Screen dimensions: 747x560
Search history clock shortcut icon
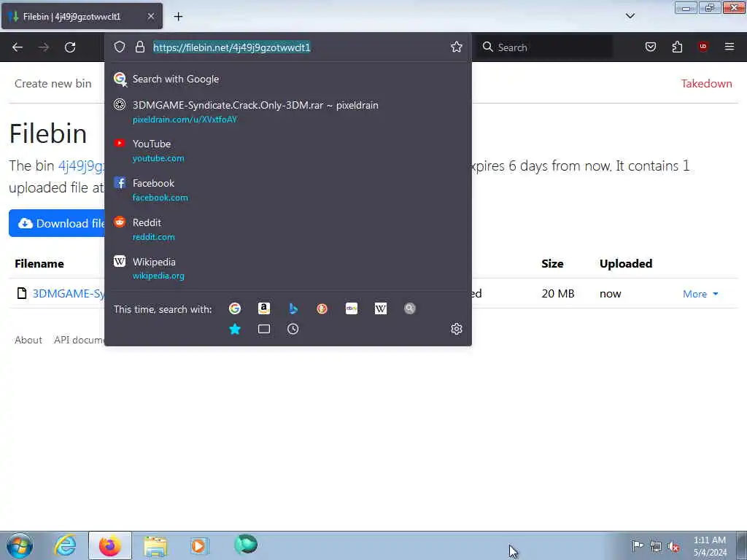tap(293, 329)
